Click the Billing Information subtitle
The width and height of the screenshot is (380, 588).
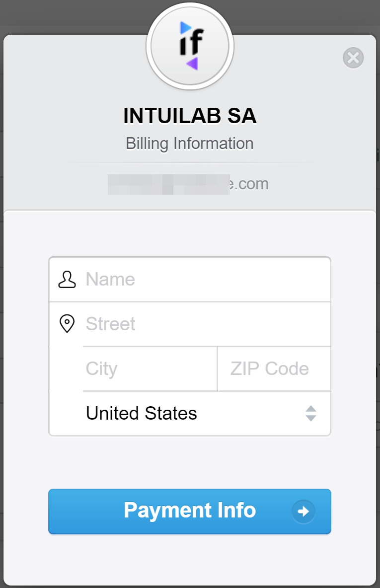(190, 144)
